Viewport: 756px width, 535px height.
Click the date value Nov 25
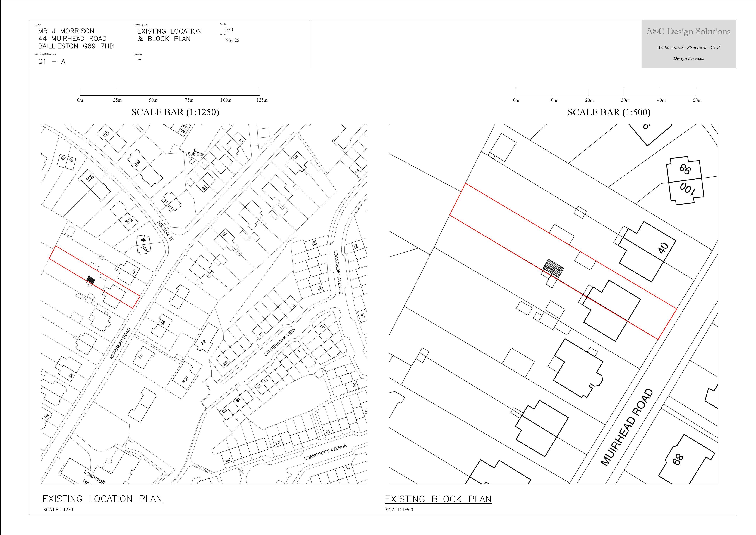(232, 40)
